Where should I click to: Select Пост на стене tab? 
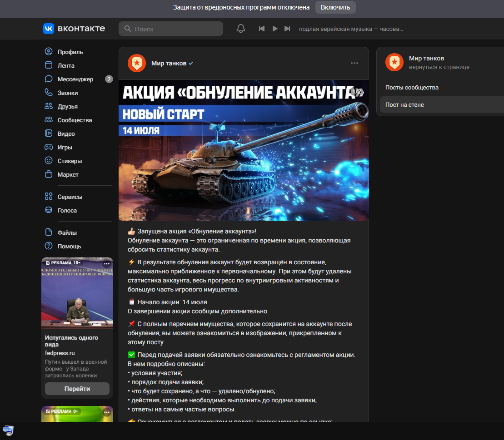click(x=442, y=105)
